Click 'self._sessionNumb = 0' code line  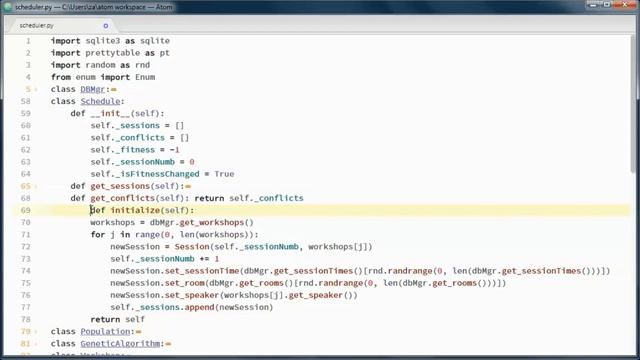pyautogui.click(x=142, y=162)
